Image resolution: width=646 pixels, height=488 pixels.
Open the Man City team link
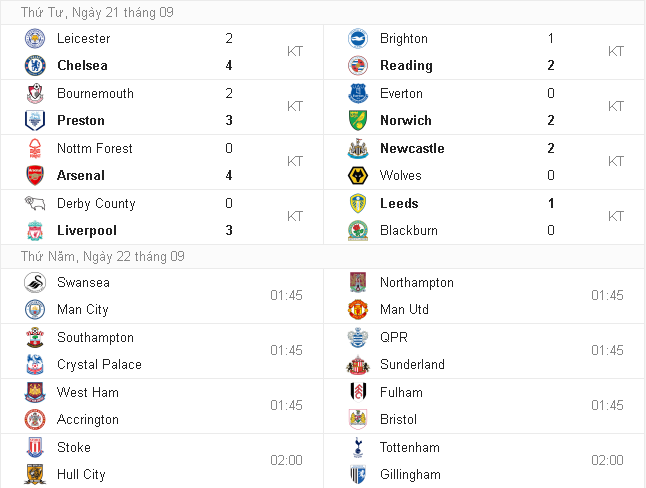[83, 310]
